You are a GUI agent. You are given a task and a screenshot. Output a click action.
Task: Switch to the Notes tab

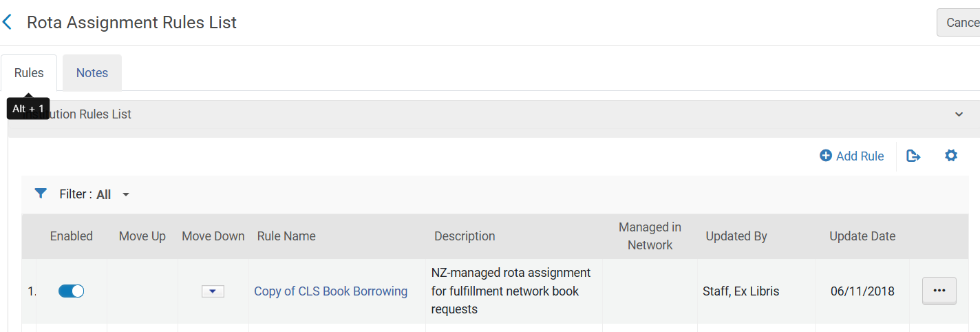coord(92,73)
